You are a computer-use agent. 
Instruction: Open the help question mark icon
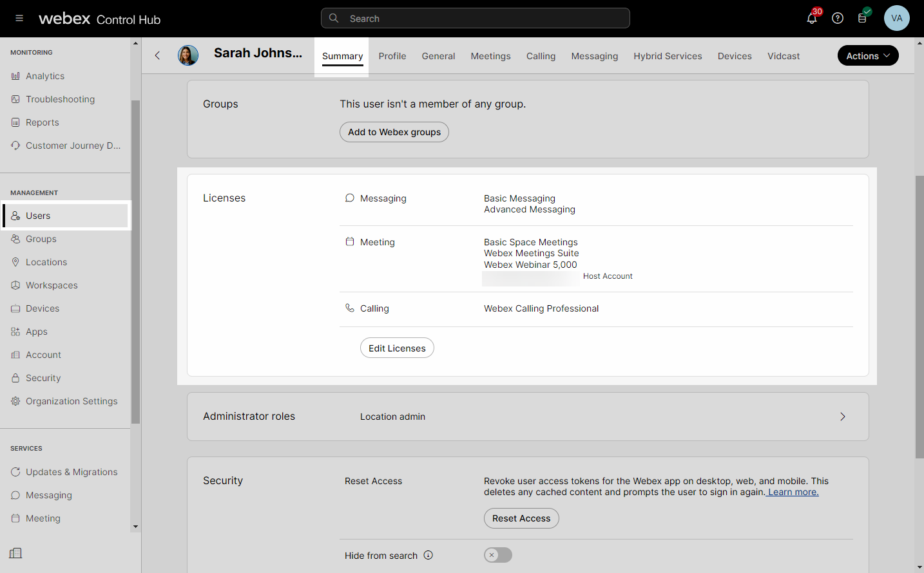(838, 18)
